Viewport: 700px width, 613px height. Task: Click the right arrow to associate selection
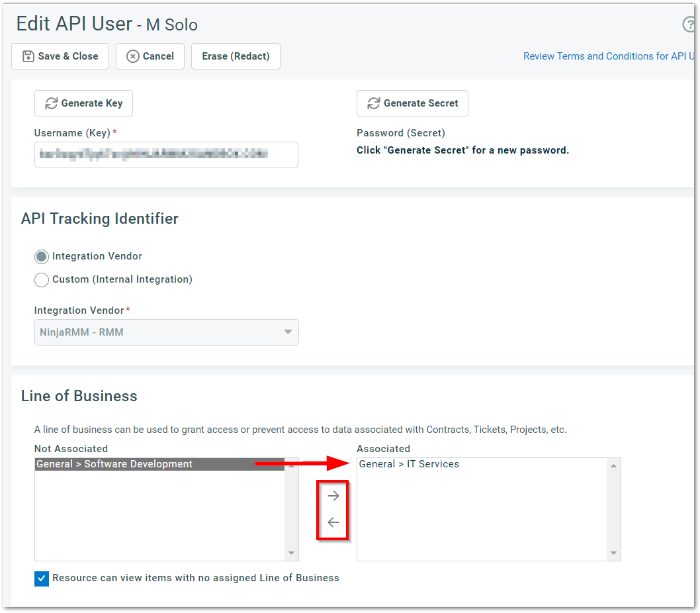click(x=333, y=495)
